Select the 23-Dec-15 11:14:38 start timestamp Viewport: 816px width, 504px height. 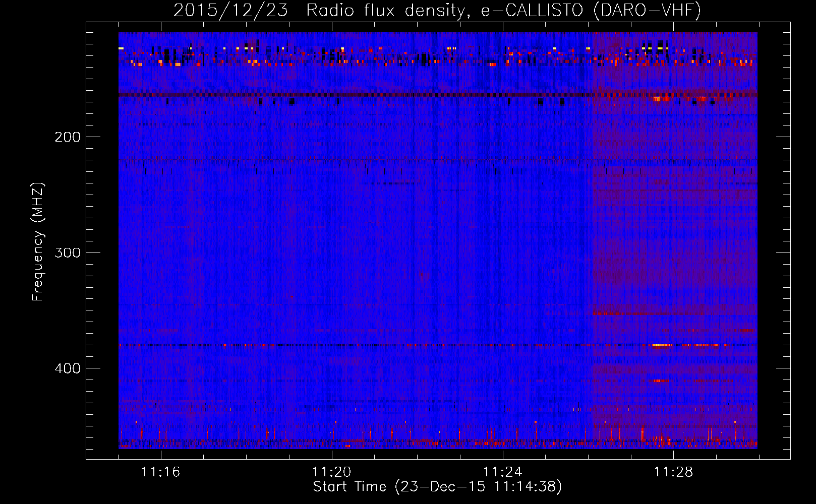pos(478,487)
